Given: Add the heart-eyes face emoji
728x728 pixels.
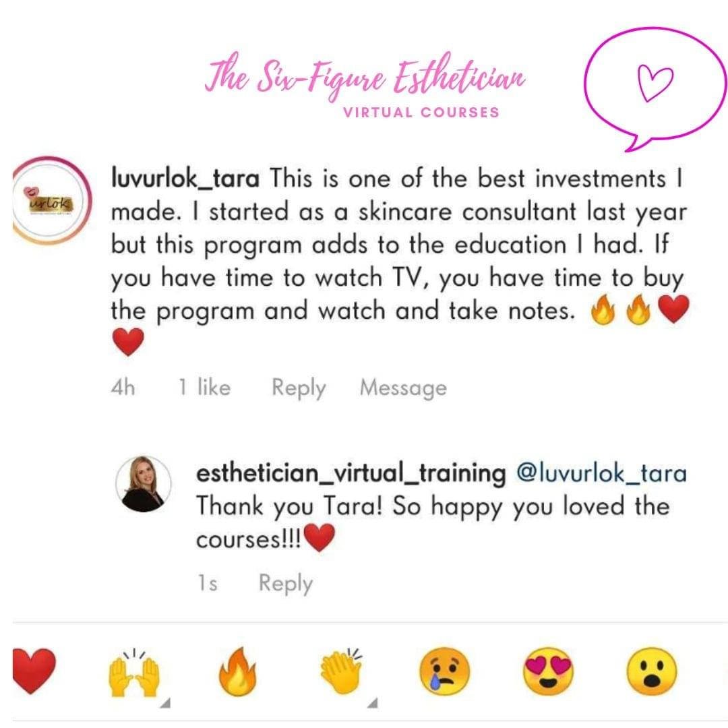Looking at the screenshot, I should pos(548,671).
